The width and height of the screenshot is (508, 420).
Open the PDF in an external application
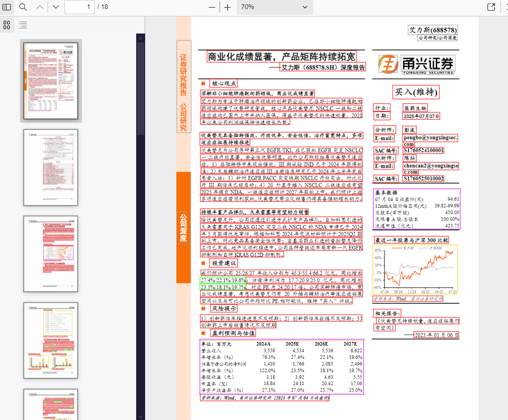point(491,7)
